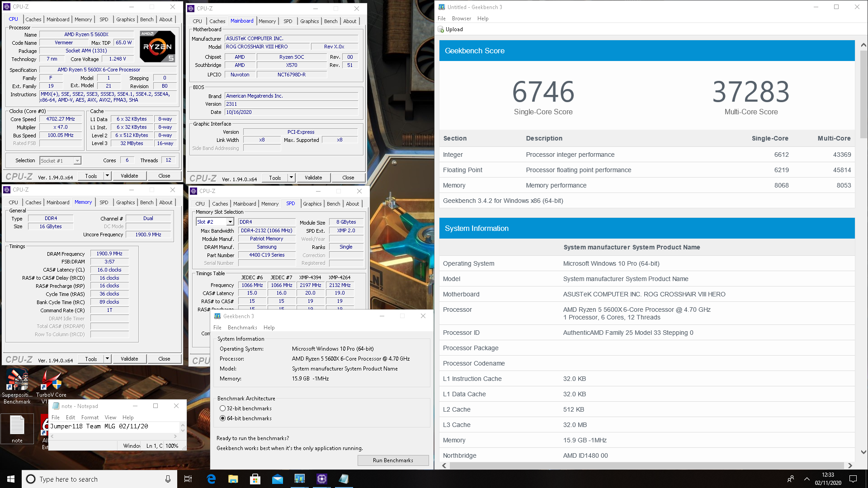
Task: Click Tools button in CPU-Z Memory window
Action: tap(91, 359)
